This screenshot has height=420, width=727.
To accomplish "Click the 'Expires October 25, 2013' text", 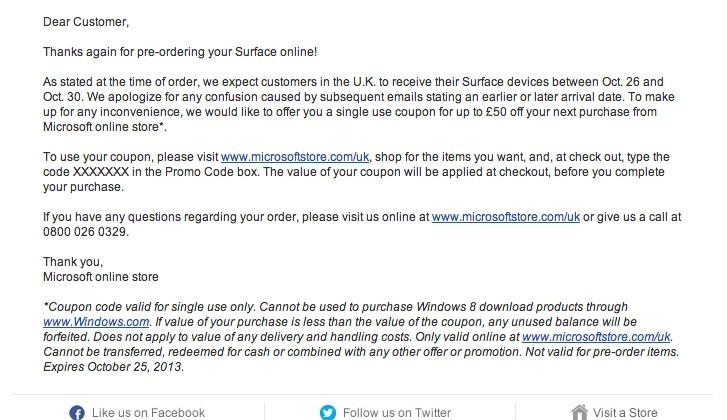I will pyautogui.click(x=113, y=367).
